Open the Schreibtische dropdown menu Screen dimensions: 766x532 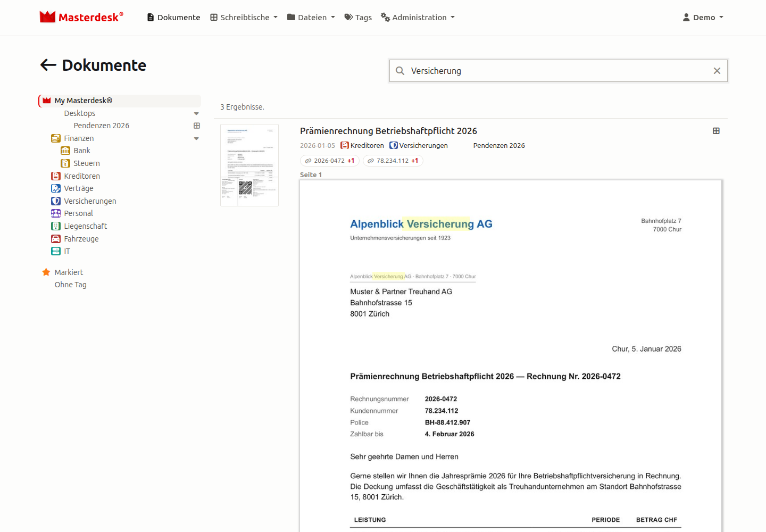[244, 18]
